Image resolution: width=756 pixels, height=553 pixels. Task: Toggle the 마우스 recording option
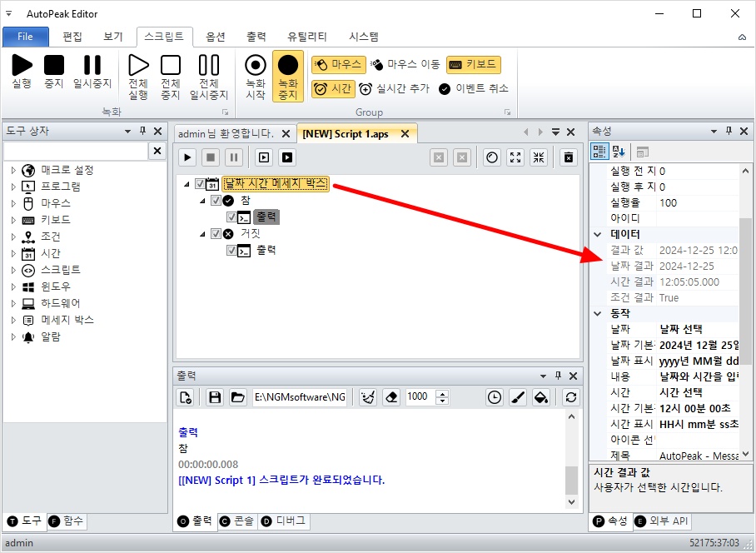pos(339,64)
